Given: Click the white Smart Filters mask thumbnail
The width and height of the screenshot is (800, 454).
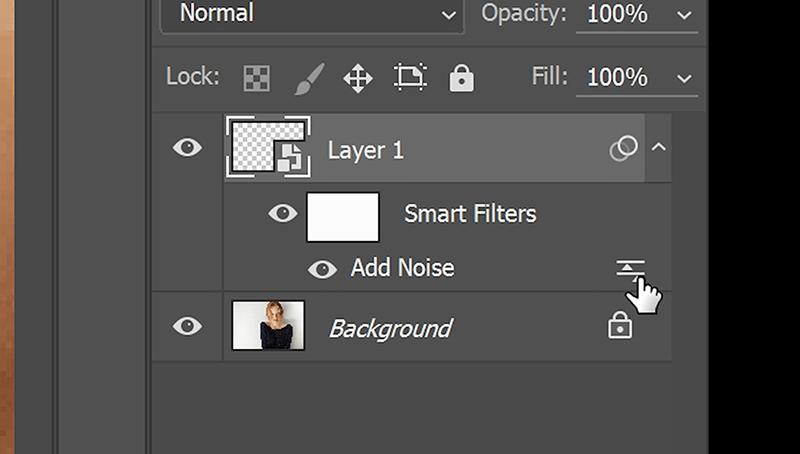Looking at the screenshot, I should [x=342, y=216].
